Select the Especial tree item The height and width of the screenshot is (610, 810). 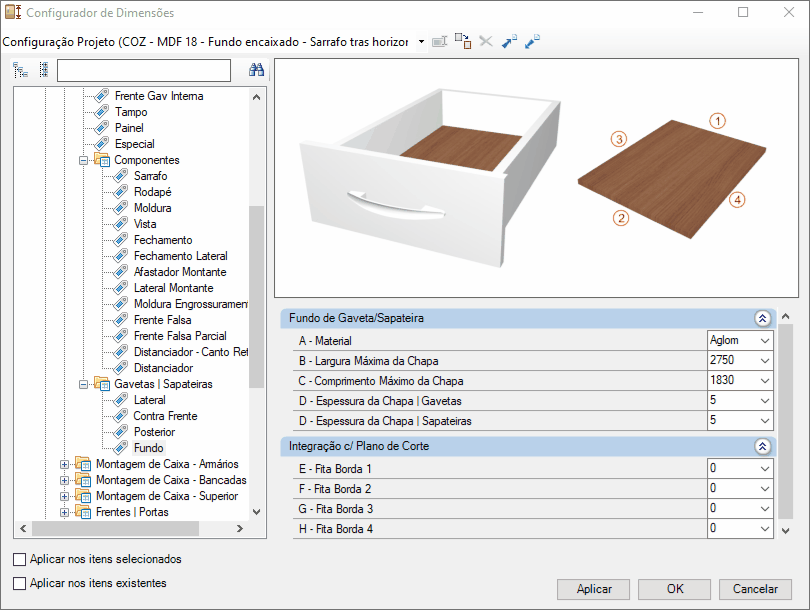coord(134,144)
